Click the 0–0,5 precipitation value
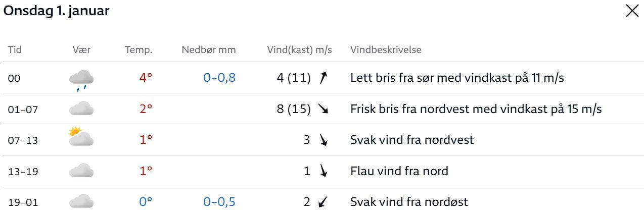This screenshot has width=644, height=217. [219, 202]
